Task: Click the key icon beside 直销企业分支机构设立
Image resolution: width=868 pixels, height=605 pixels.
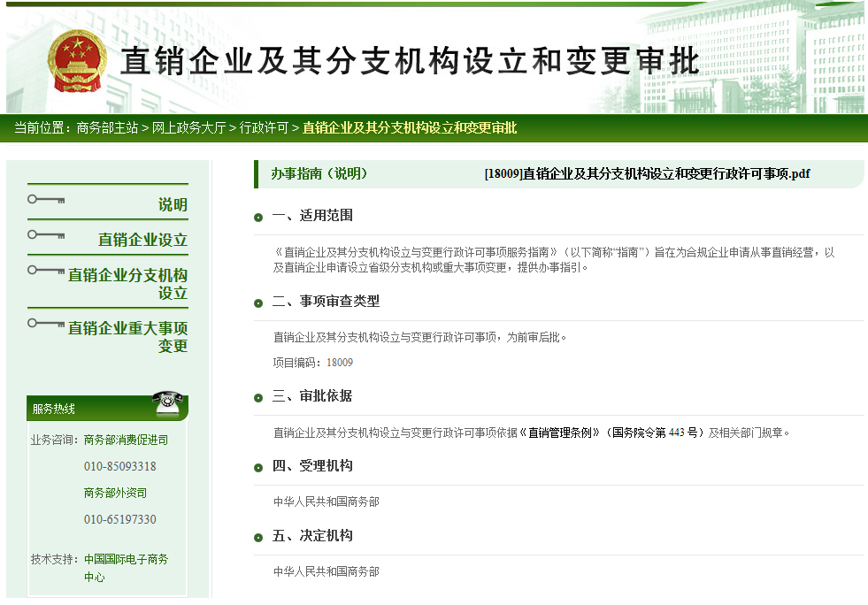Action: click(x=47, y=270)
